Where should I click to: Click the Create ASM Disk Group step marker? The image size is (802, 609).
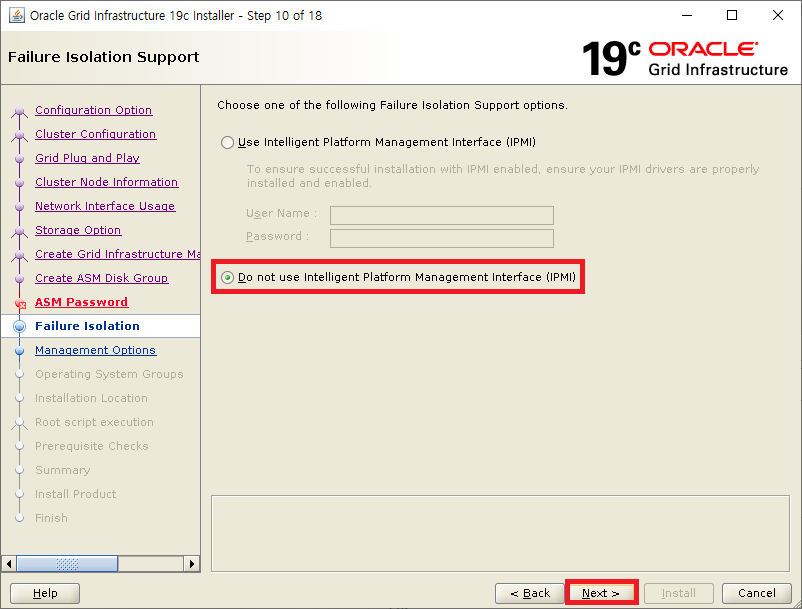pyautogui.click(x=19, y=279)
